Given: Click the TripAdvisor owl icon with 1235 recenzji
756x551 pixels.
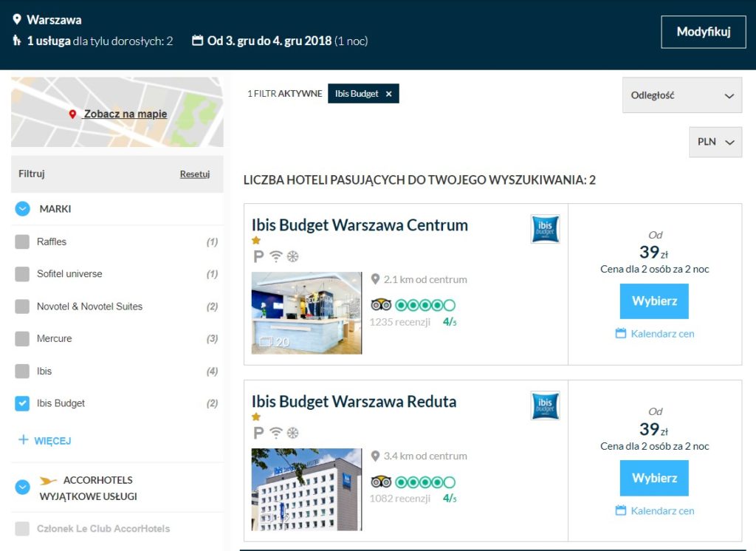Looking at the screenshot, I should [381, 305].
